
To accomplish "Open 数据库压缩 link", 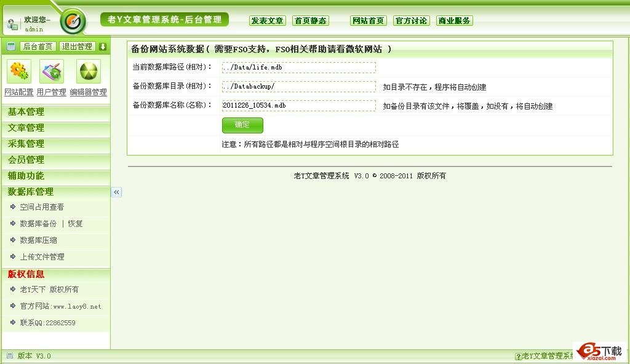I will [x=39, y=240].
